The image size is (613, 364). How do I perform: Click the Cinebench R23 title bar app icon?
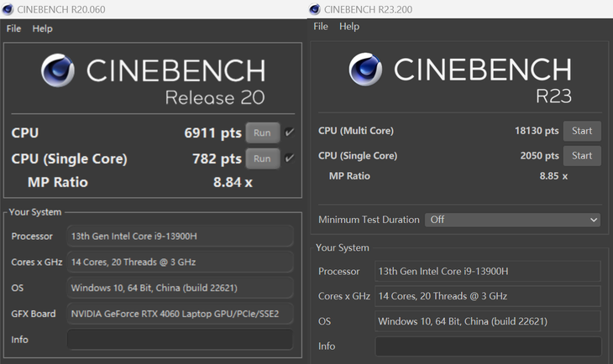(315, 9)
